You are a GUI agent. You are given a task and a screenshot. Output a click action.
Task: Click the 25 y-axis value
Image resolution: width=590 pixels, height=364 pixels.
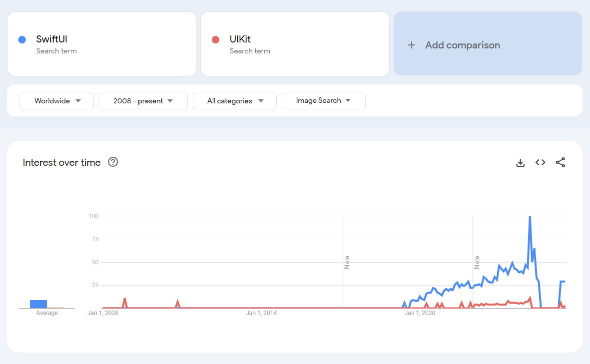95,285
